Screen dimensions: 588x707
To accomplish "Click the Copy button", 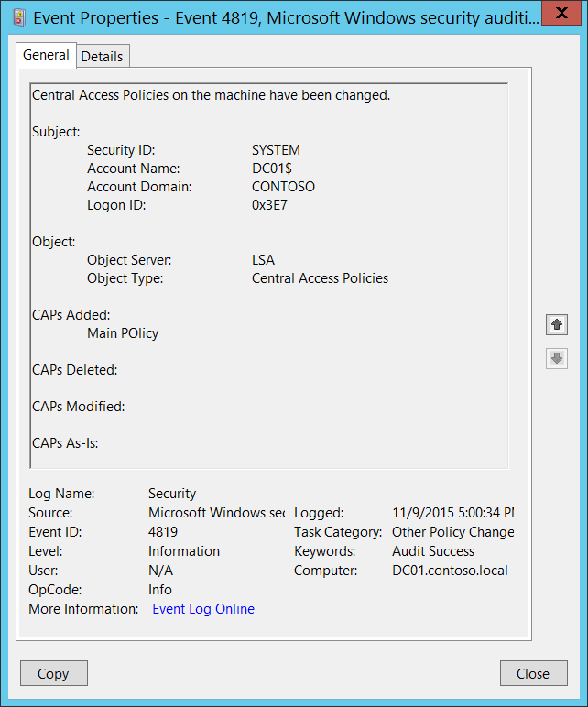I will coord(54,673).
